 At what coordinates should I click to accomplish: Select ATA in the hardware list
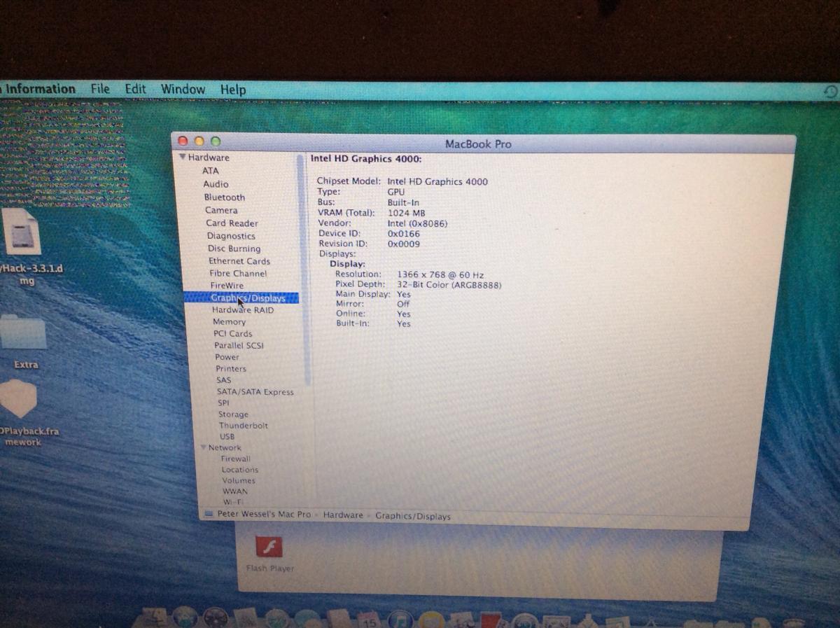coord(210,171)
